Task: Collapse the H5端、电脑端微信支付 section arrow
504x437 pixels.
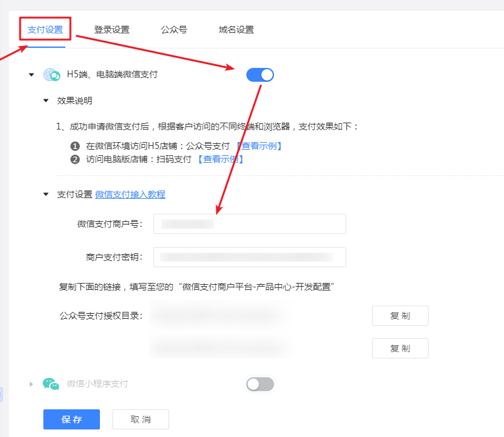Action: click(x=31, y=75)
